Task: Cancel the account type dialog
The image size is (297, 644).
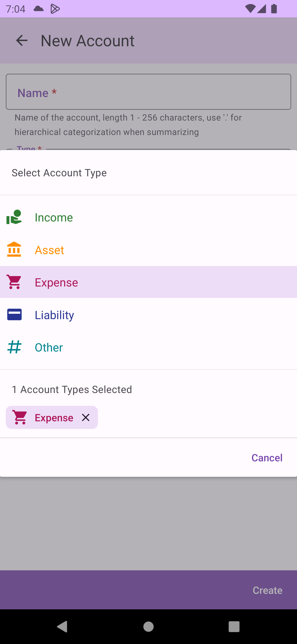Action: coord(267,457)
